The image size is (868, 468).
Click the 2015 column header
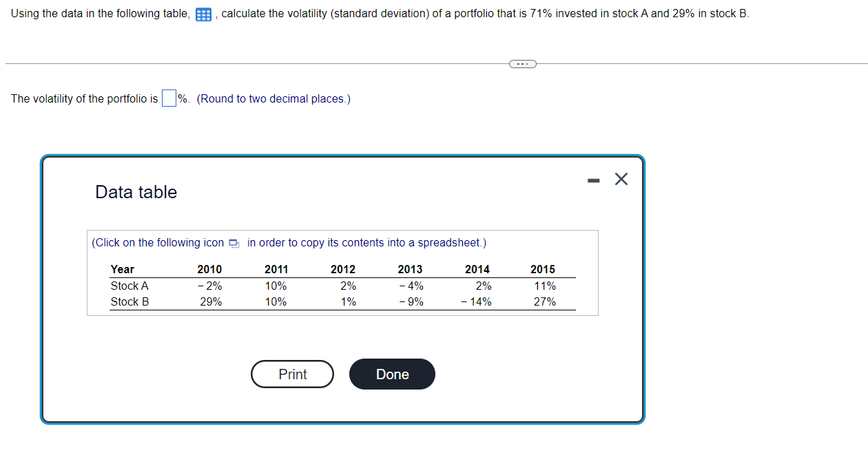(x=544, y=269)
